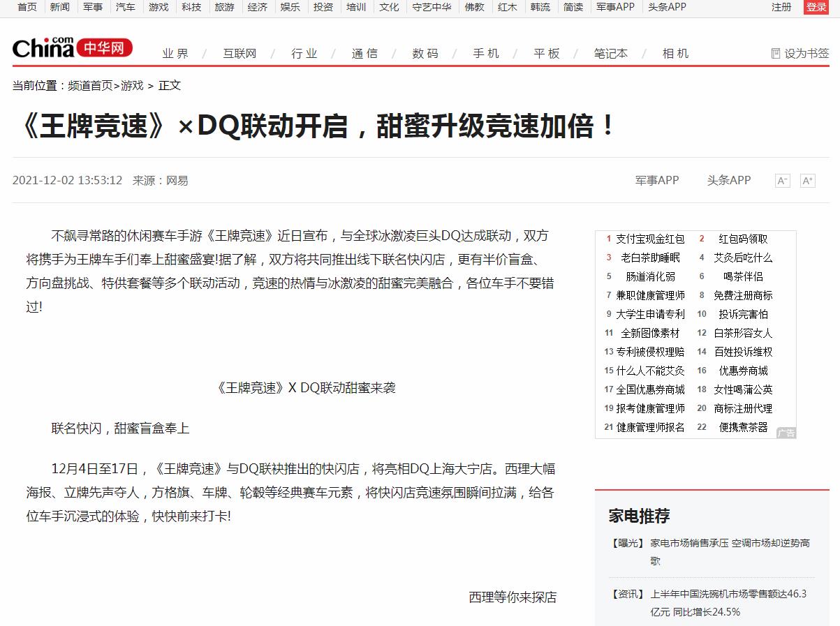Open 佛教 channel in top bar
Viewport: 840px width, 626px height.
pyautogui.click(x=475, y=7)
